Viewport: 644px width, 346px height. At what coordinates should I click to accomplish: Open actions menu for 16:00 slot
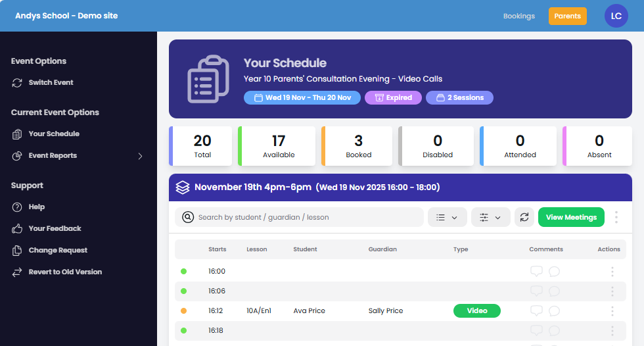tap(612, 271)
